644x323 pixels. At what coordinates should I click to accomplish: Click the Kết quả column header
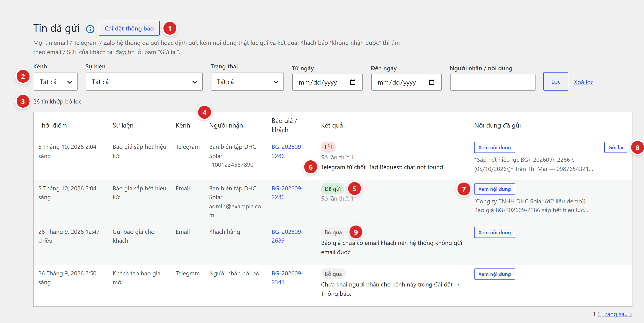pos(332,125)
